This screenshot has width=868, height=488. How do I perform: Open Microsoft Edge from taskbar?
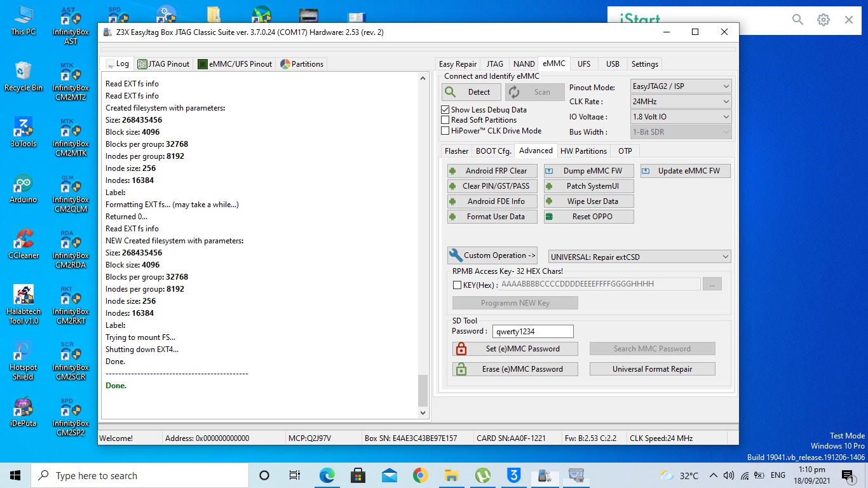point(327,475)
